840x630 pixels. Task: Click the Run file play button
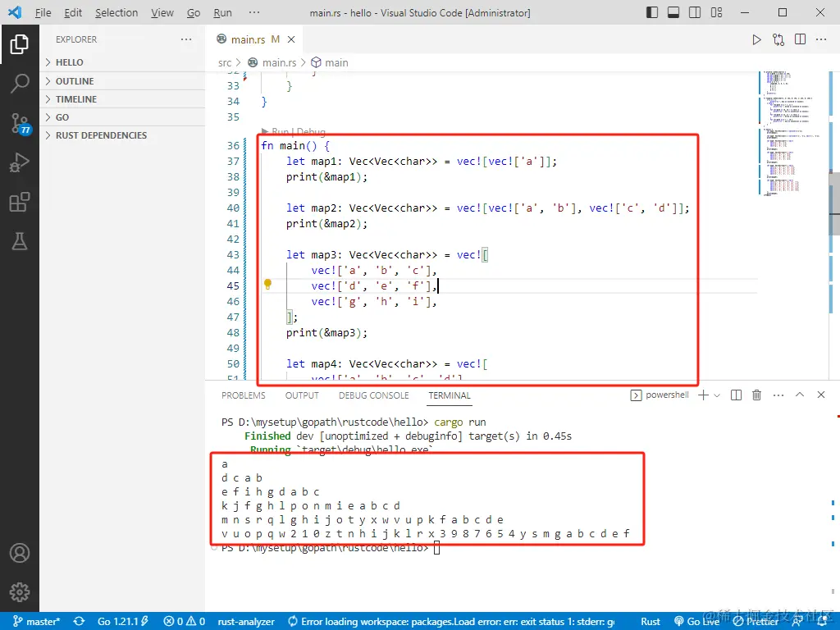756,39
